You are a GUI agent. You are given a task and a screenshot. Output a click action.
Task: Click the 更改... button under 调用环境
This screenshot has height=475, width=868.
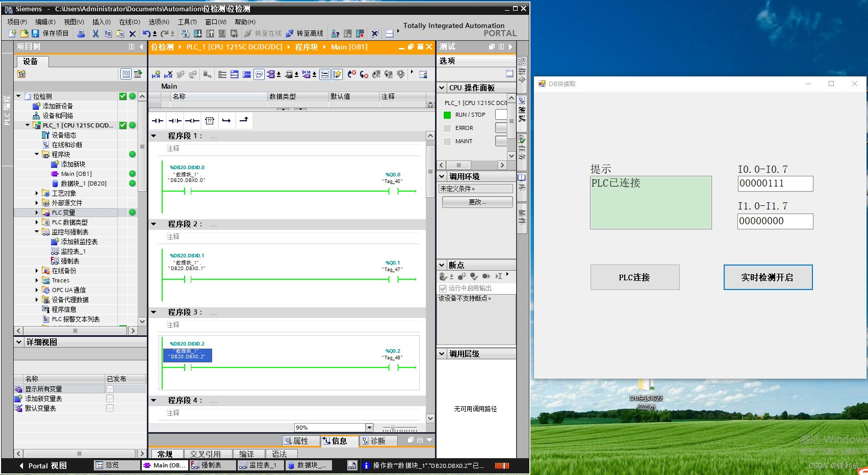tap(477, 202)
